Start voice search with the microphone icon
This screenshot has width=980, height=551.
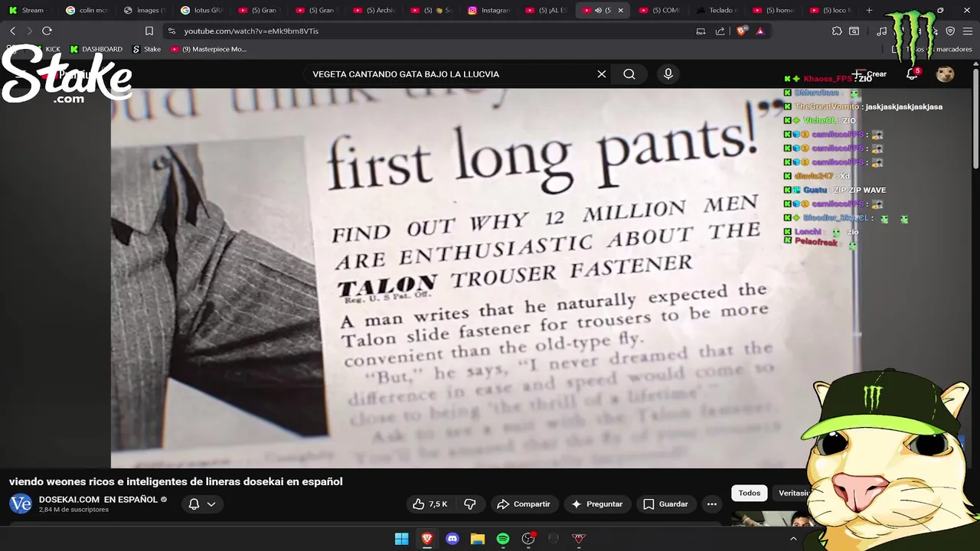[668, 74]
